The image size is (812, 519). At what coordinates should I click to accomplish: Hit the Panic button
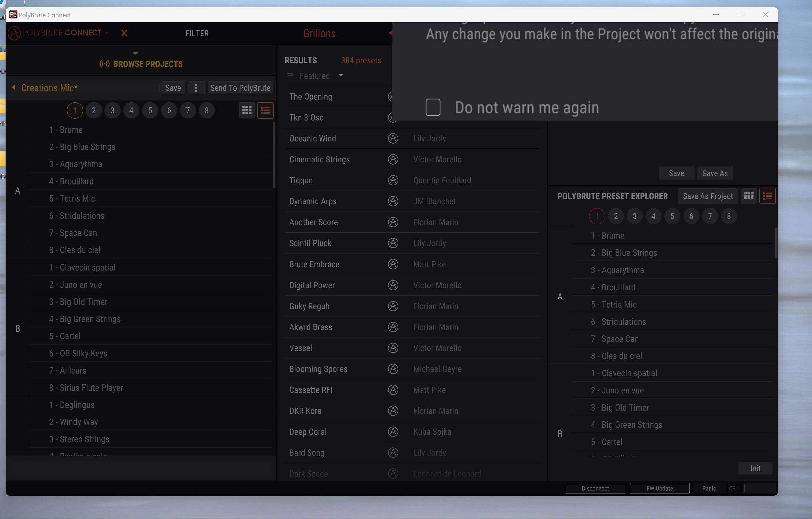pyautogui.click(x=709, y=489)
